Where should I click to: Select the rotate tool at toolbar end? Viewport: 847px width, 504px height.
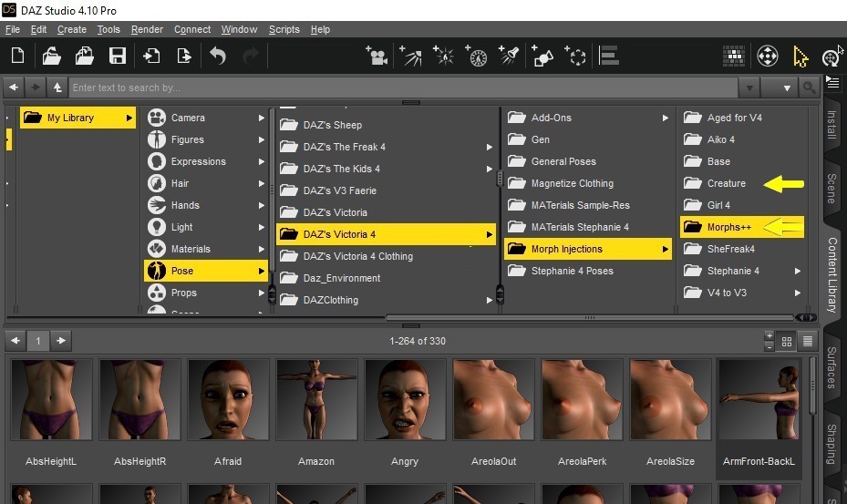pos(831,57)
